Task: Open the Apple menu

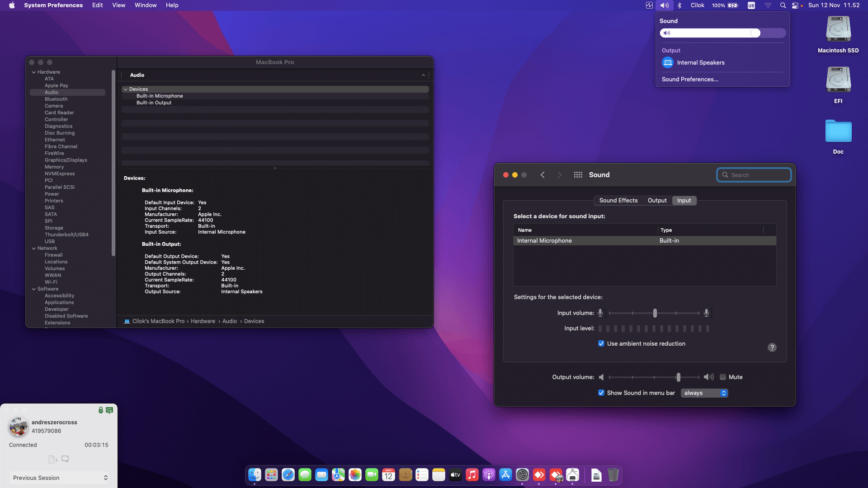Action: tap(12, 5)
